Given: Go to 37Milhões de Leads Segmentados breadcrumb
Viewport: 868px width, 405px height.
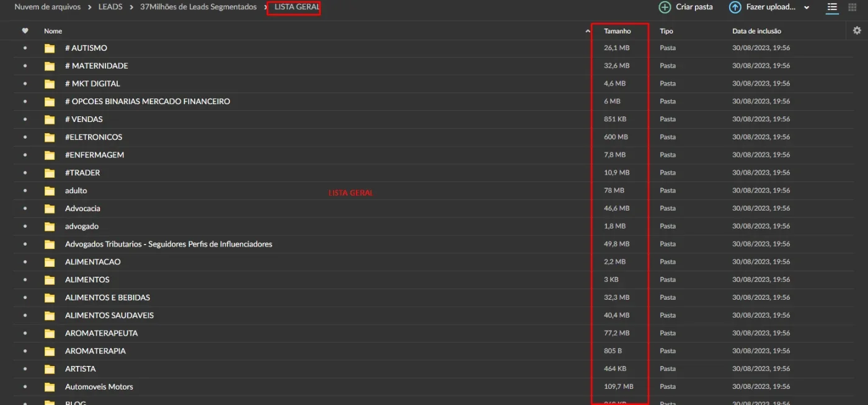Looking at the screenshot, I should [x=198, y=7].
